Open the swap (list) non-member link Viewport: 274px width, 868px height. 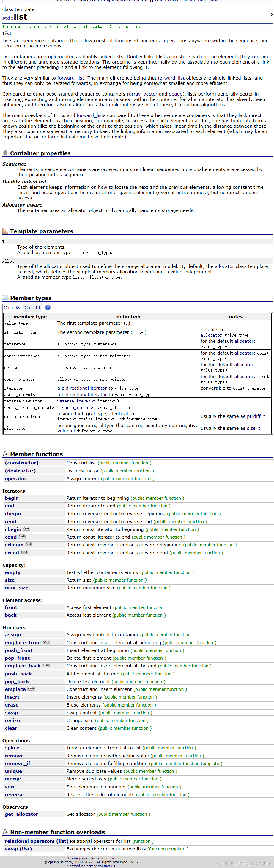pyautogui.click(x=18, y=849)
